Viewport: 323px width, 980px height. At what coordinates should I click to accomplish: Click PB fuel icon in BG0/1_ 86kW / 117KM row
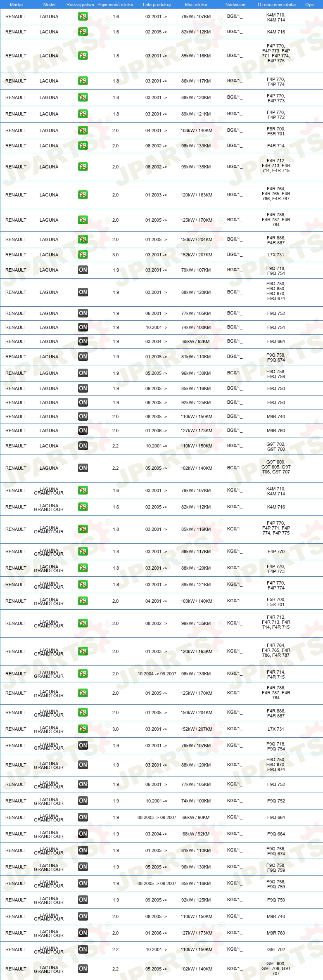click(83, 81)
